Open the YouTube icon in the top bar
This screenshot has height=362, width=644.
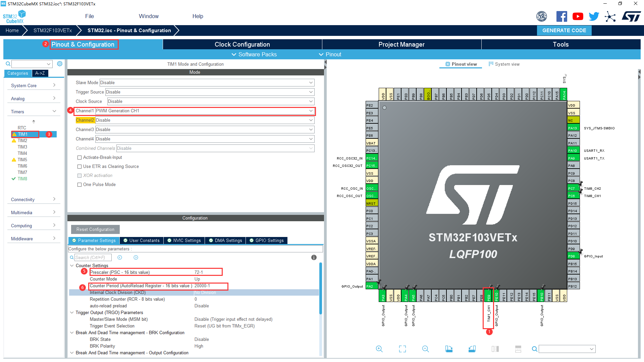point(578,16)
